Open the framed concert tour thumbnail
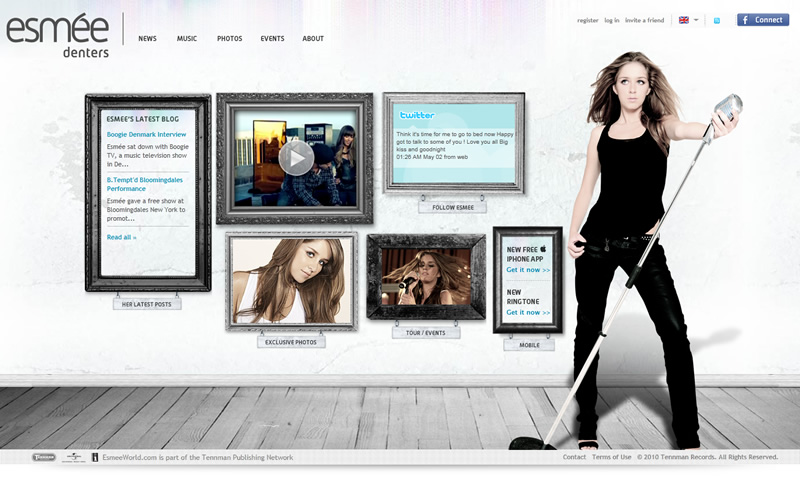Viewport: 800px width, 484px height. click(x=426, y=276)
